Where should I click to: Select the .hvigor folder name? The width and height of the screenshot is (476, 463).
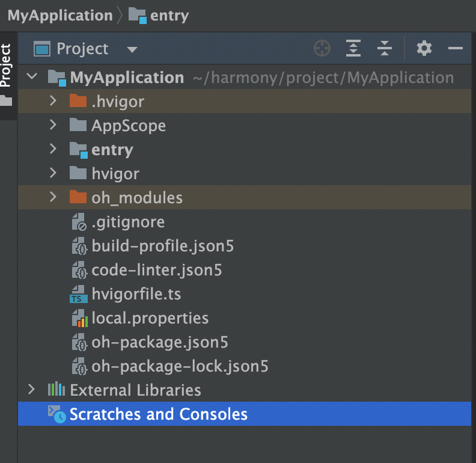(x=118, y=102)
